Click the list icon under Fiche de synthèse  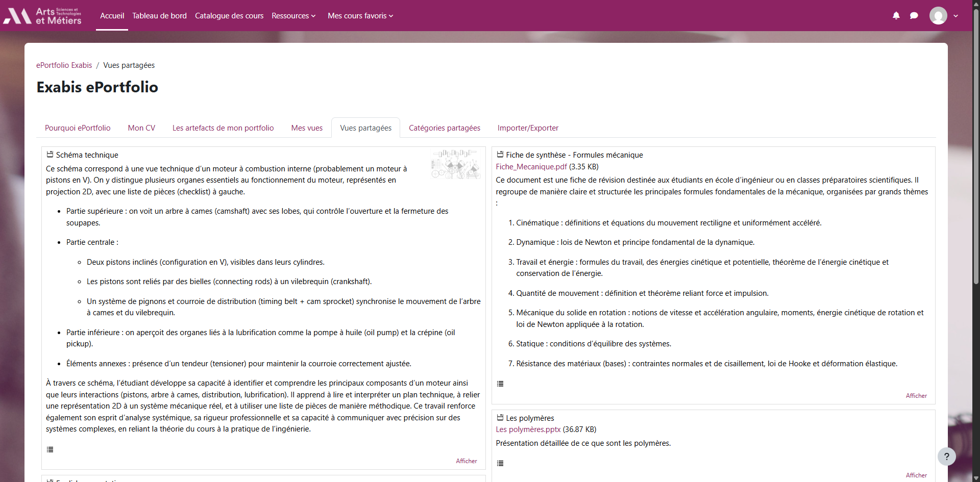500,384
